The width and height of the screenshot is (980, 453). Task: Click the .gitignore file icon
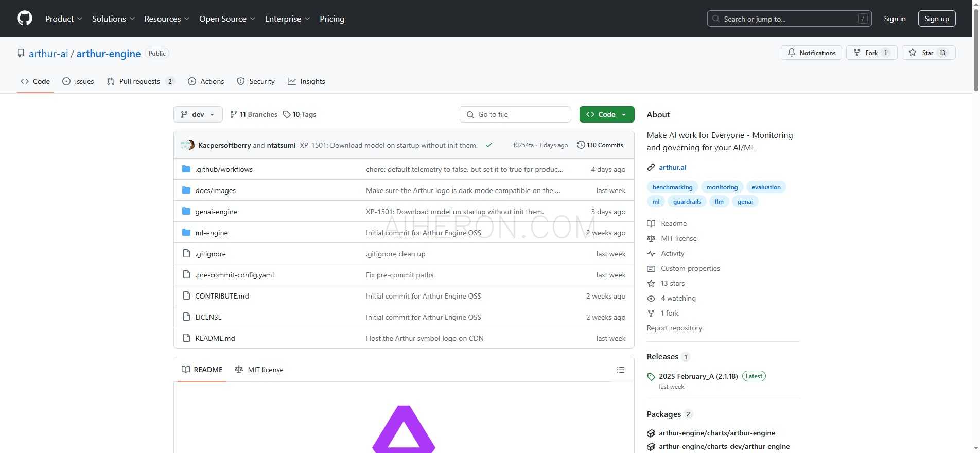(187, 253)
